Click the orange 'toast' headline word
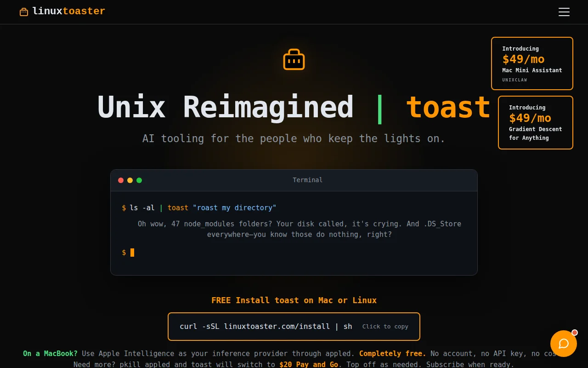 [448, 107]
